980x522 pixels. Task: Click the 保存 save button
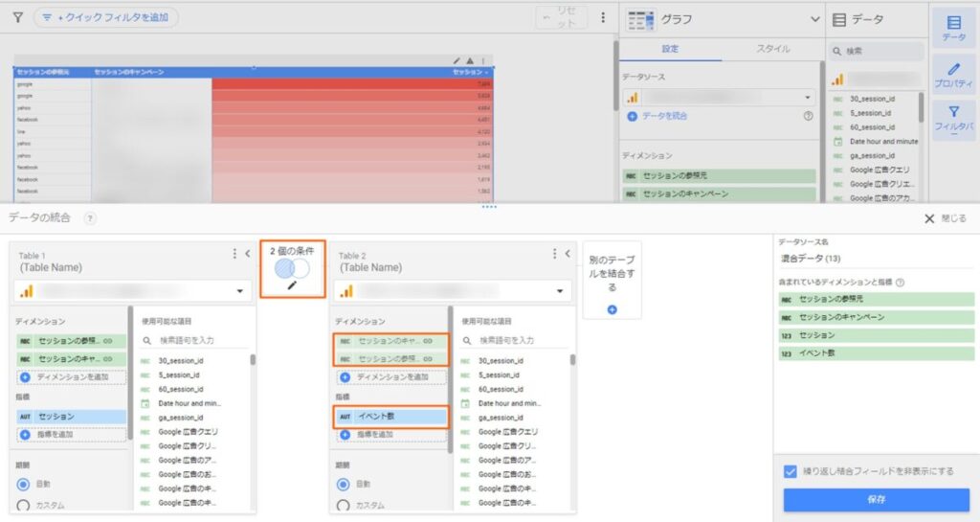(876, 499)
